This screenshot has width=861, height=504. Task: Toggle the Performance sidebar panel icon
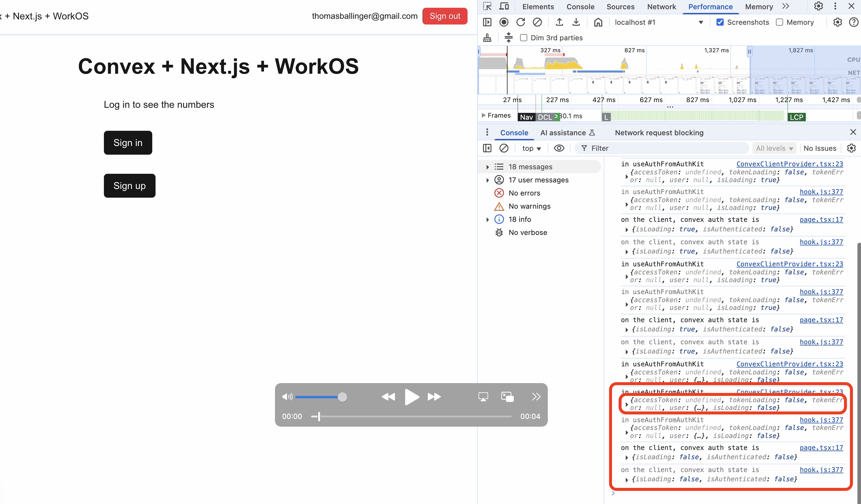pyautogui.click(x=487, y=22)
